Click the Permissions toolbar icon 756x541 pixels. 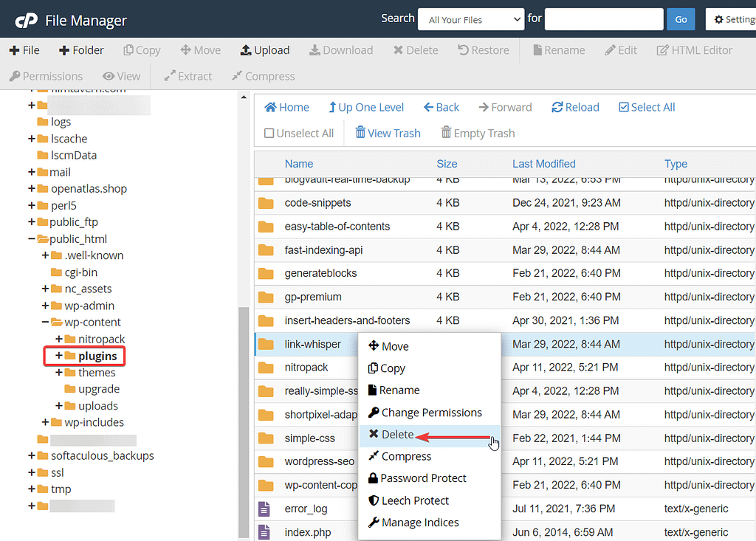click(x=46, y=76)
